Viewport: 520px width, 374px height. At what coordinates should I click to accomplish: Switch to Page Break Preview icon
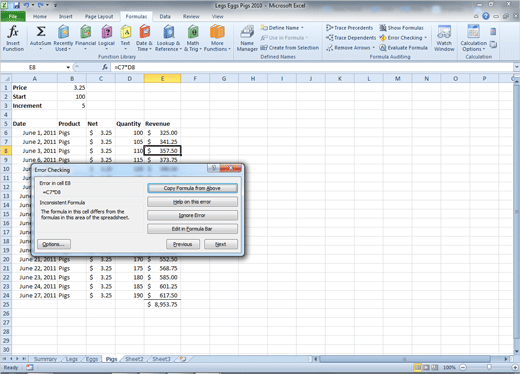point(435,367)
